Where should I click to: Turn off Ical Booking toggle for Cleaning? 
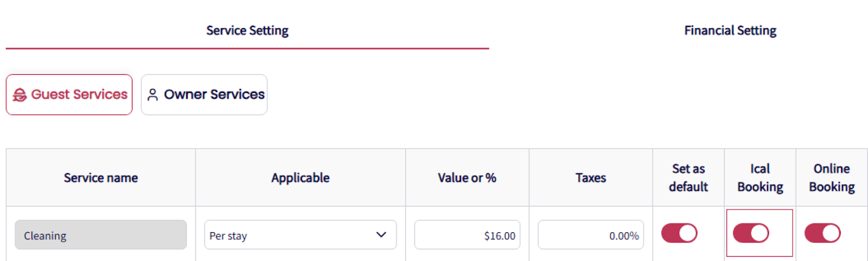pyautogui.click(x=750, y=233)
